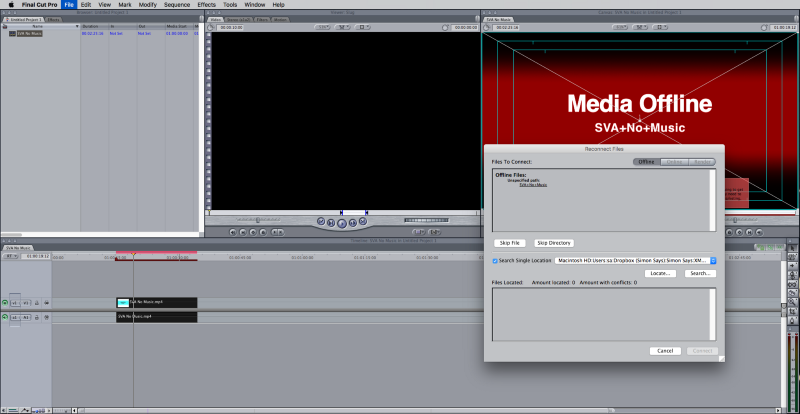The image size is (800, 414).
Task: Open the File menu
Action: click(x=69, y=5)
